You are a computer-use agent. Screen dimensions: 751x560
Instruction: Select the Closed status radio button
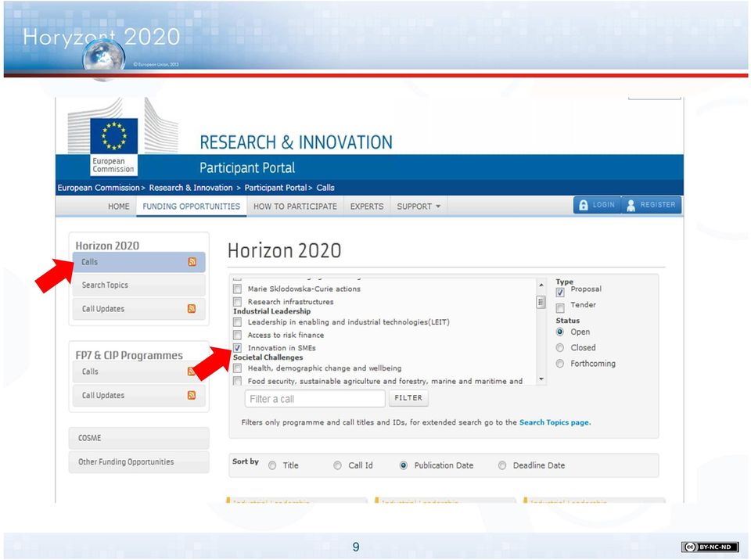[559, 348]
